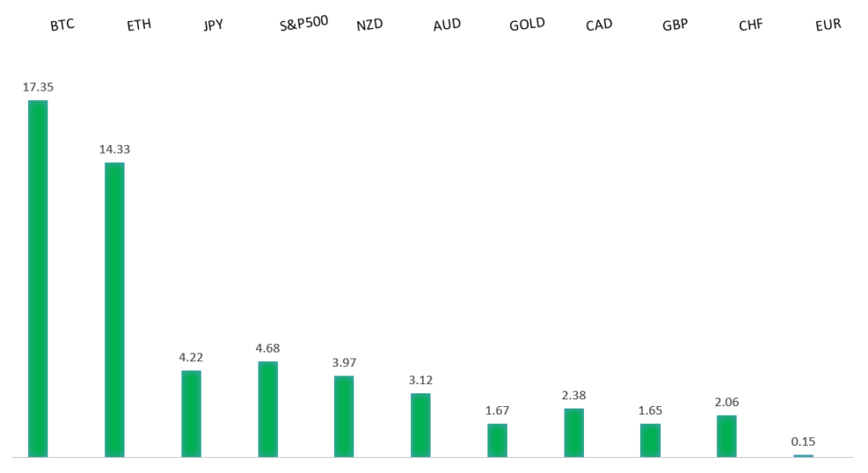
Task: Select the S&P500 green bar
Action: pyautogui.click(x=268, y=409)
